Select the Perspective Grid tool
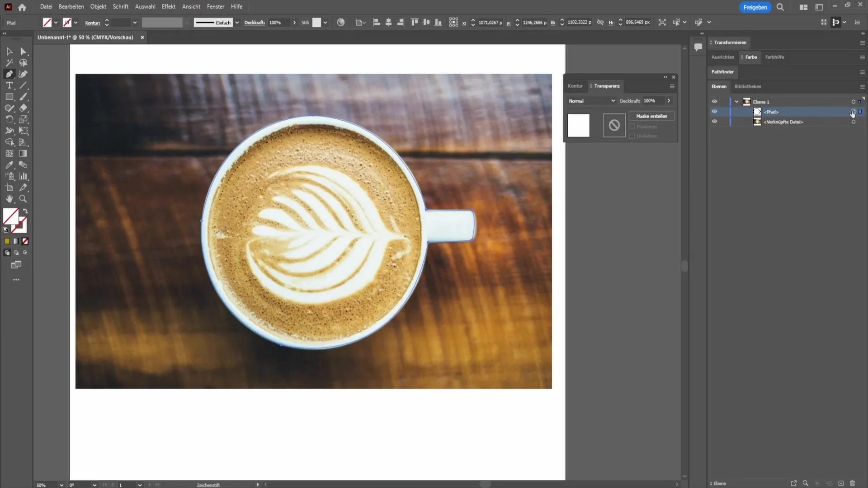 [x=24, y=142]
